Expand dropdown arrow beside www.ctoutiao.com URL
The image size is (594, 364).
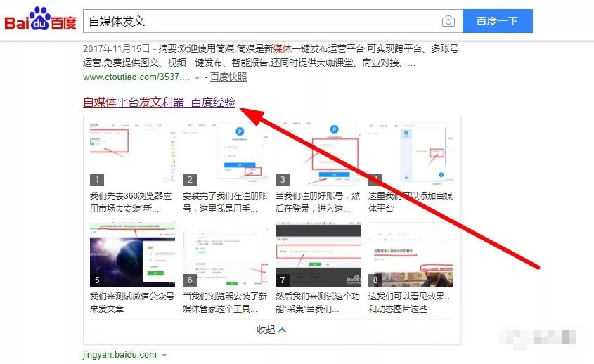pyautogui.click(x=197, y=77)
